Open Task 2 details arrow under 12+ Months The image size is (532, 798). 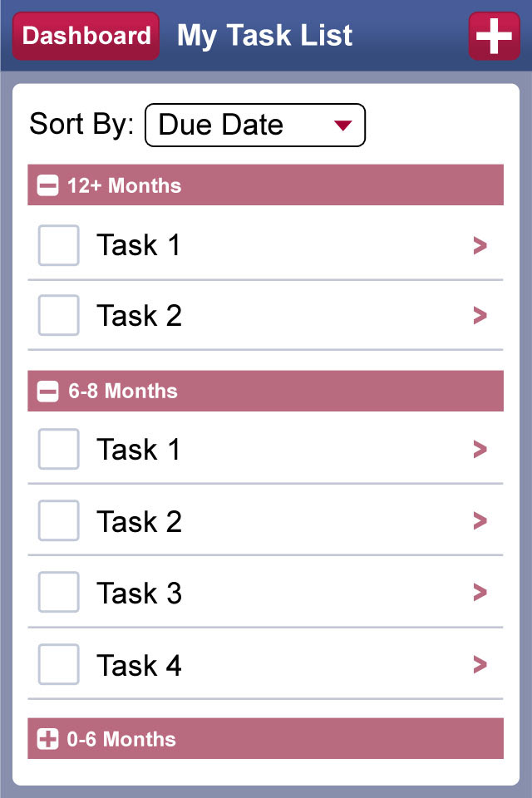point(480,316)
